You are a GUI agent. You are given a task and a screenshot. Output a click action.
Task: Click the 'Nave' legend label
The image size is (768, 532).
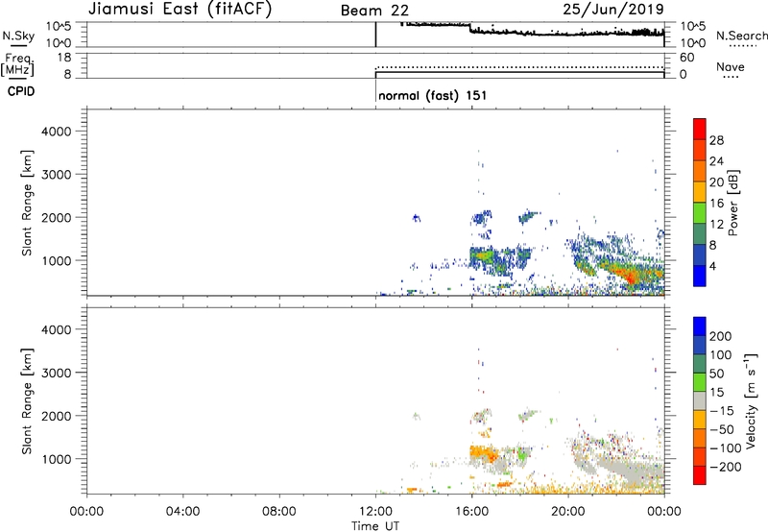730,66
